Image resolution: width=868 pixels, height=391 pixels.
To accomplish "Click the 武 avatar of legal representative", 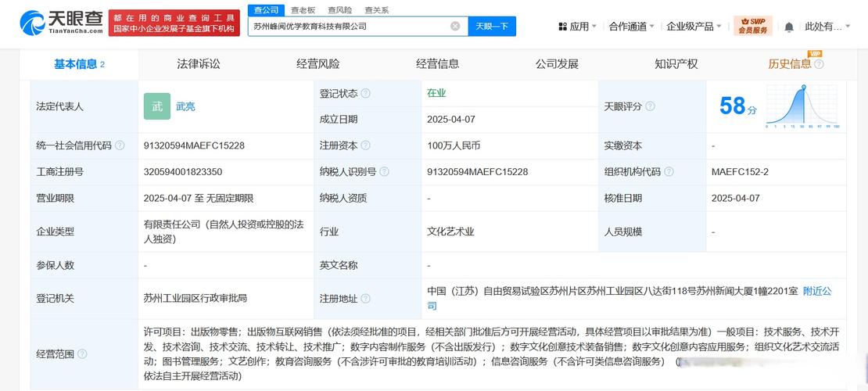I will 157,106.
